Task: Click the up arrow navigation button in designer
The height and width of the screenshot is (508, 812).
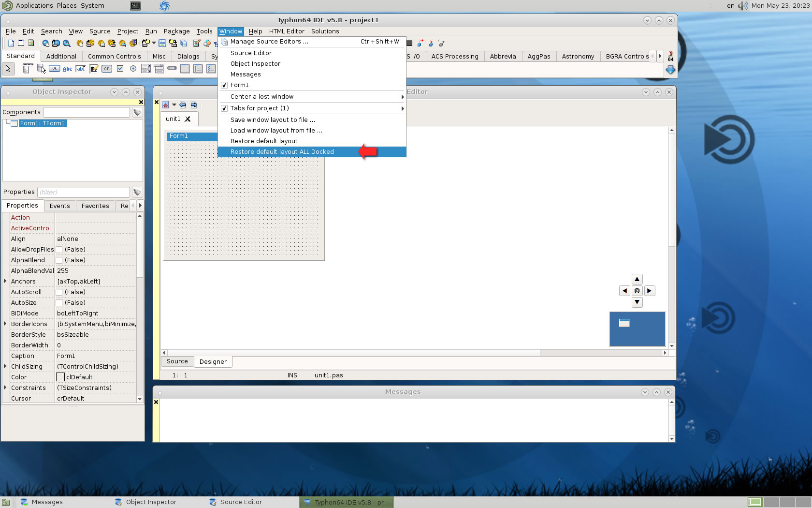Action: click(637, 279)
